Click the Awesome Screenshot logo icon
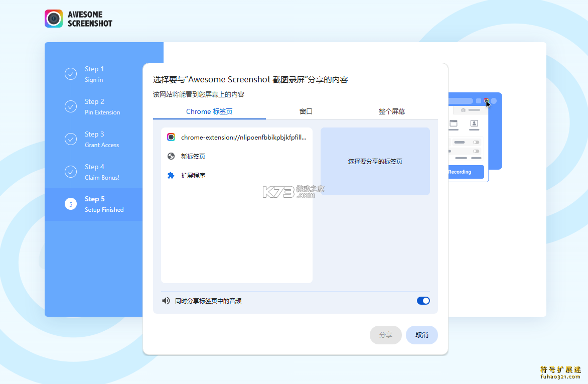Screen dimensions: 588x384 54,19
